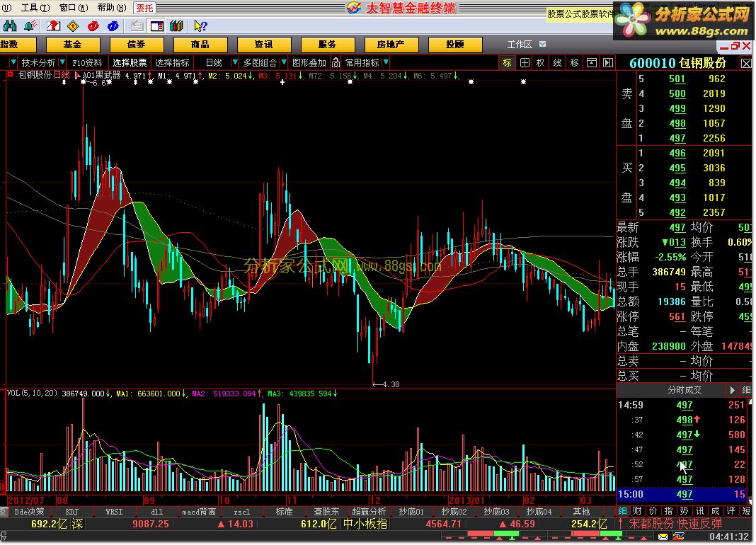Viewport: 756px width, 545px height.
Task: Open dropdown arrow left of 技术分析
Action: [13, 63]
